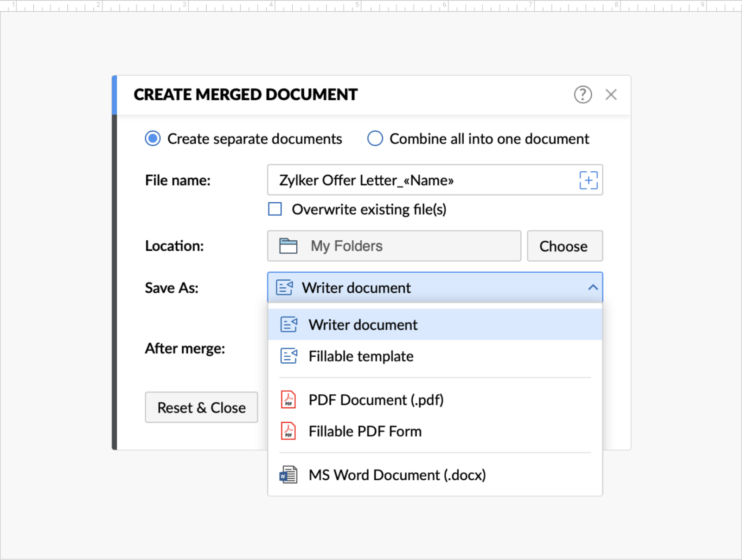Click the Choose button for location
The height and width of the screenshot is (560, 742).
(x=564, y=246)
